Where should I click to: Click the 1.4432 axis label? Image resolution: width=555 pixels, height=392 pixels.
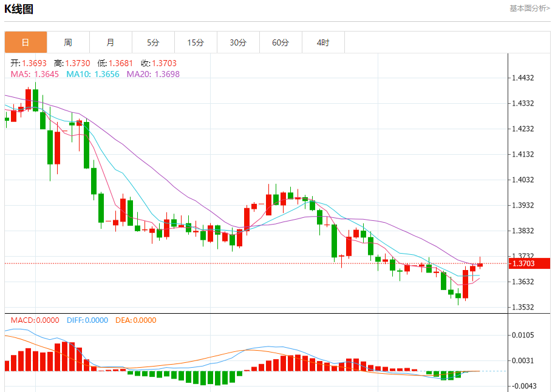[523, 78]
